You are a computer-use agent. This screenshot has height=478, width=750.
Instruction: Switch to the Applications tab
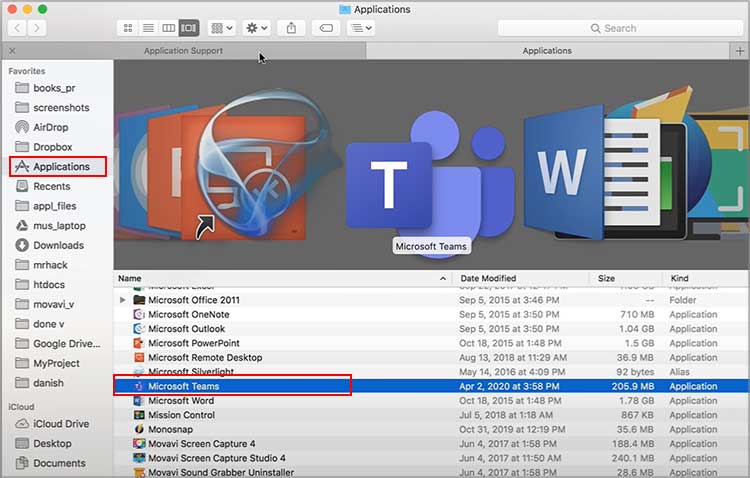click(547, 51)
